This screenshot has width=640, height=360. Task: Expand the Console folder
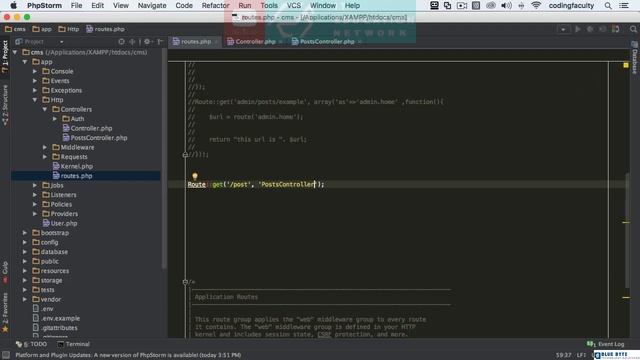coord(35,71)
